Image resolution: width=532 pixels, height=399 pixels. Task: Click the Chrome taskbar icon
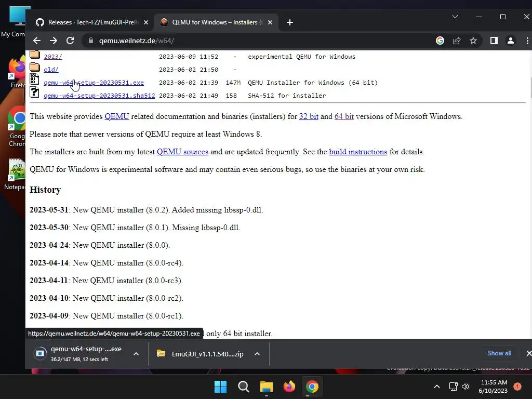pos(312,387)
